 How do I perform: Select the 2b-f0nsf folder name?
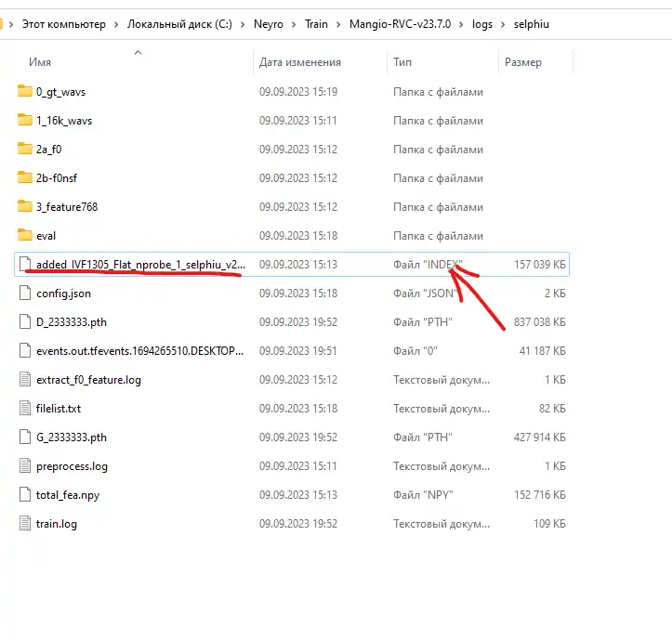coord(57,178)
